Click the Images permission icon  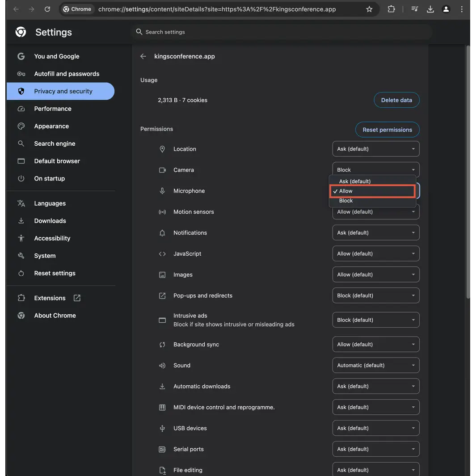(162, 275)
